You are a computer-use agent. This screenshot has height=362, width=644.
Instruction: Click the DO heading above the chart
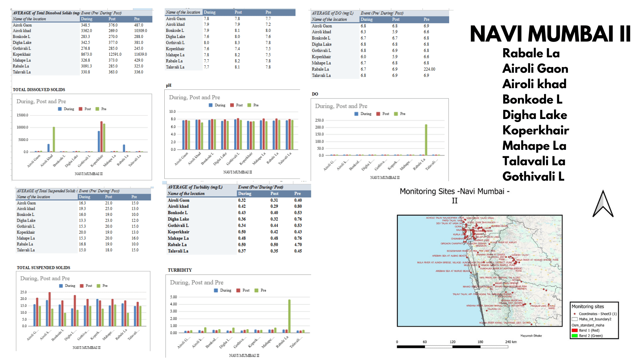315,94
